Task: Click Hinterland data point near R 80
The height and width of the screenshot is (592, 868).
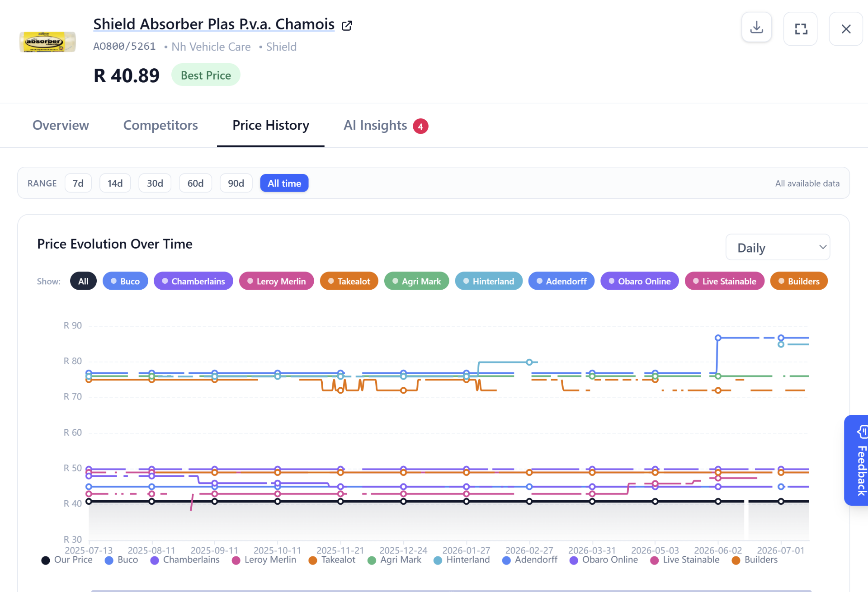Action: pyautogui.click(x=529, y=362)
